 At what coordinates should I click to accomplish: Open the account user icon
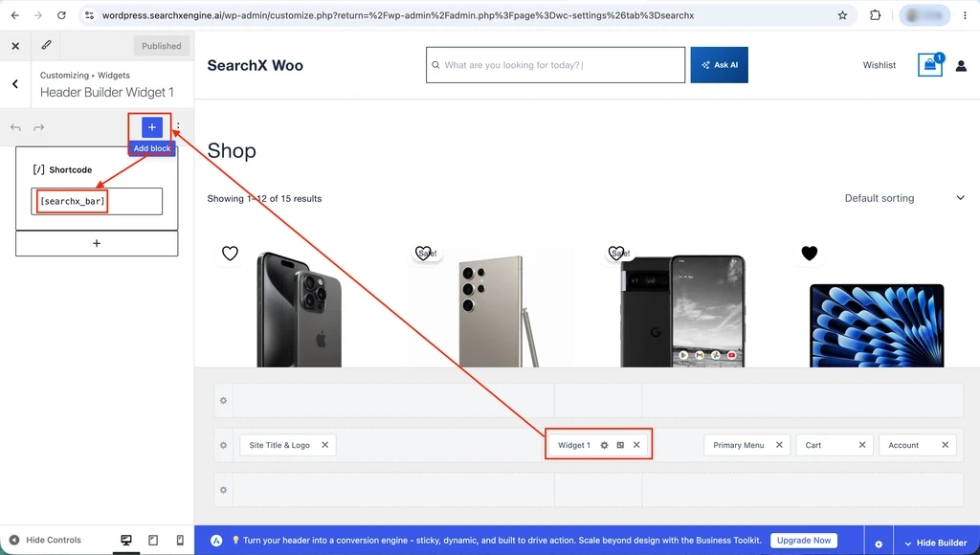961,65
